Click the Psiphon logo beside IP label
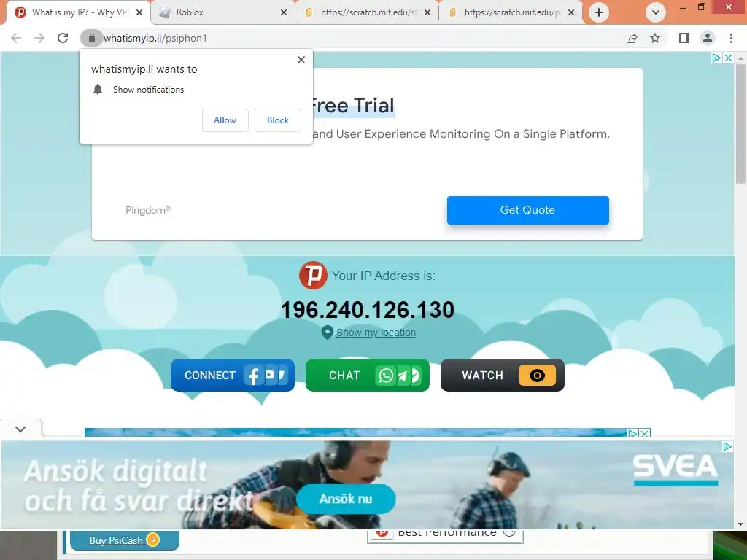 point(313,275)
